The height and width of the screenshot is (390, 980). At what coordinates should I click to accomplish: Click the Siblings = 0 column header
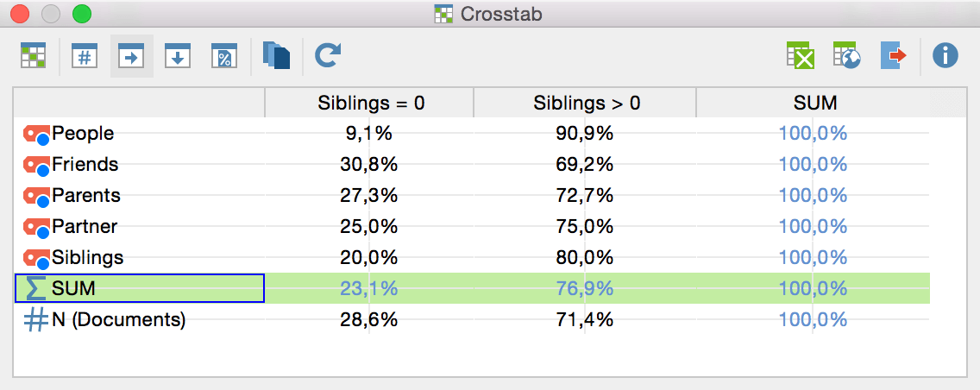369,103
